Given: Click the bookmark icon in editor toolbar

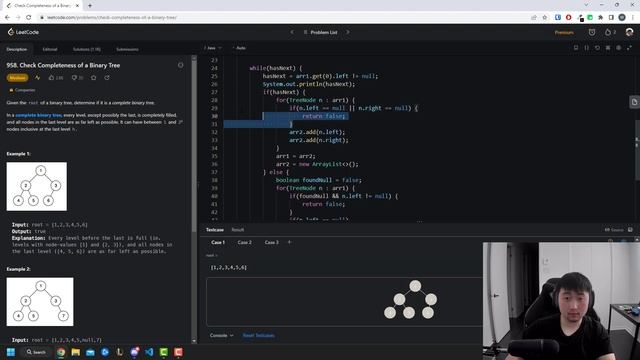Looking at the screenshot, I should tap(576, 48).
